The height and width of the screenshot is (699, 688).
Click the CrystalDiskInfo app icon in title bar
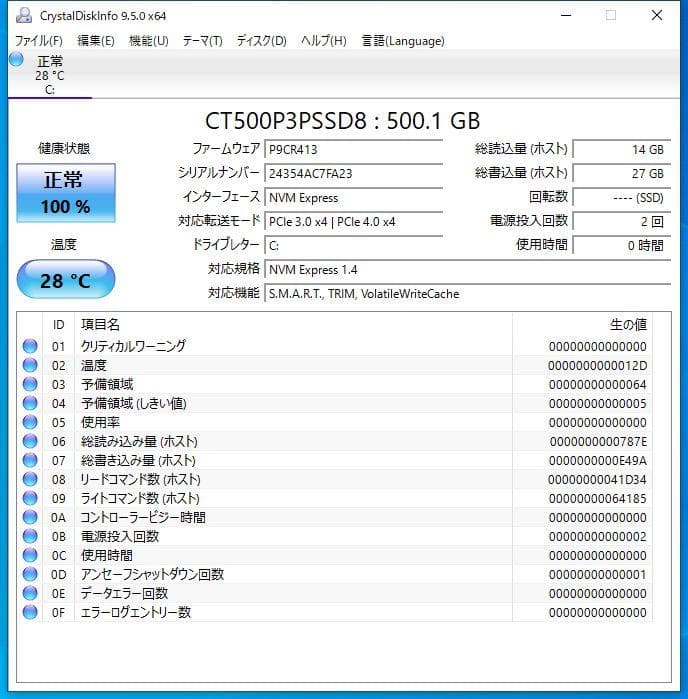pyautogui.click(x=24, y=16)
